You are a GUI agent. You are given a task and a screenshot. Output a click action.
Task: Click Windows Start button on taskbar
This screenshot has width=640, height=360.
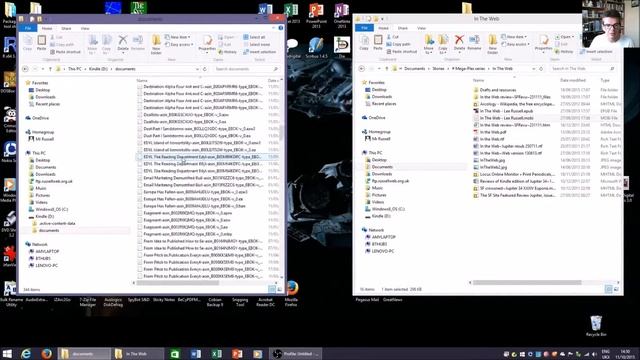[x=7, y=353]
